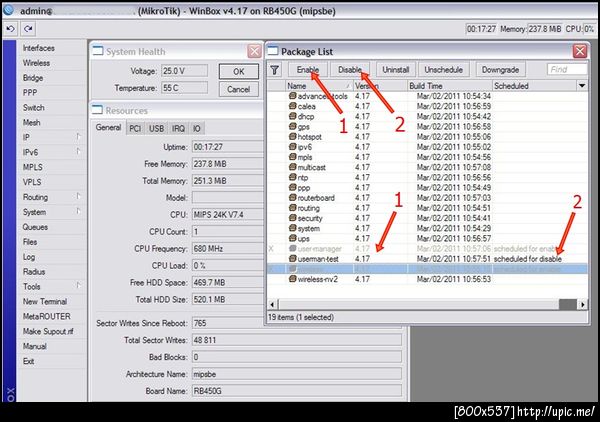Sort packages by Name column header
Screen dimensions: 600x422
tap(319, 86)
